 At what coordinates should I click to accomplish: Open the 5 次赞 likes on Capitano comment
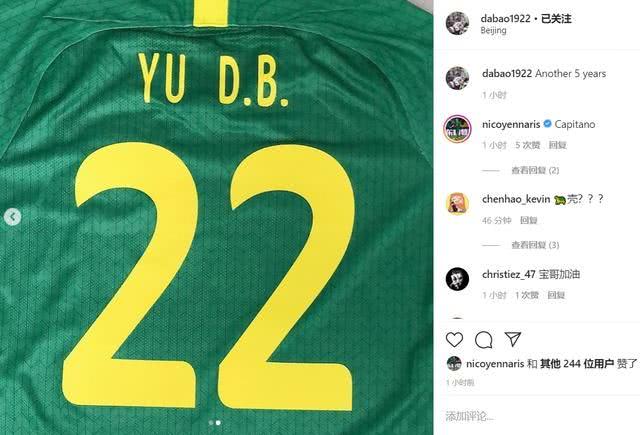(527, 145)
